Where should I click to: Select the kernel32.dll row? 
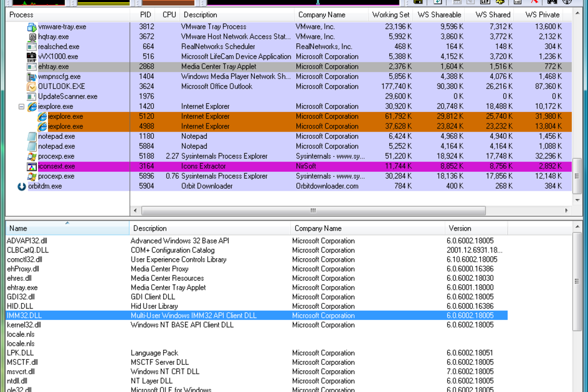[257, 325]
